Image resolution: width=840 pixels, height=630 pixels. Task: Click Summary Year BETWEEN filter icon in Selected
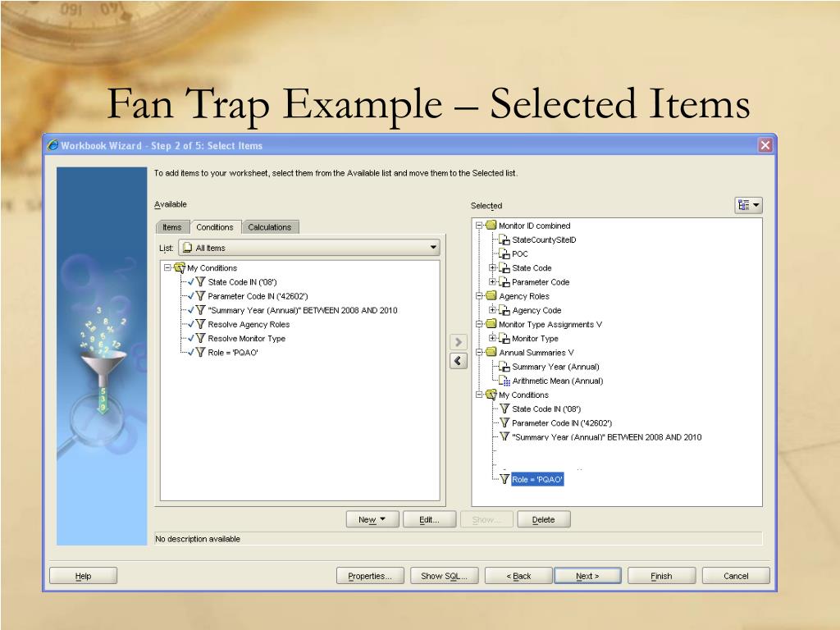point(504,436)
